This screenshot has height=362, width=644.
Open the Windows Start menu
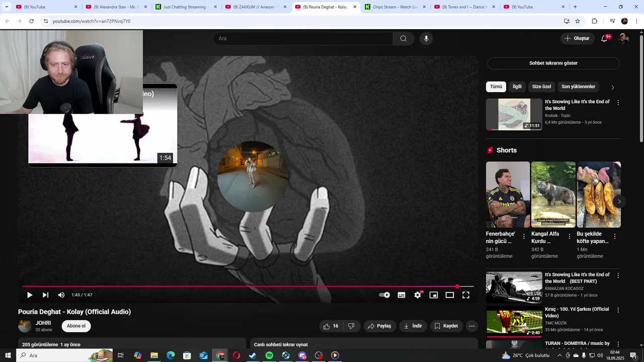click(8, 355)
